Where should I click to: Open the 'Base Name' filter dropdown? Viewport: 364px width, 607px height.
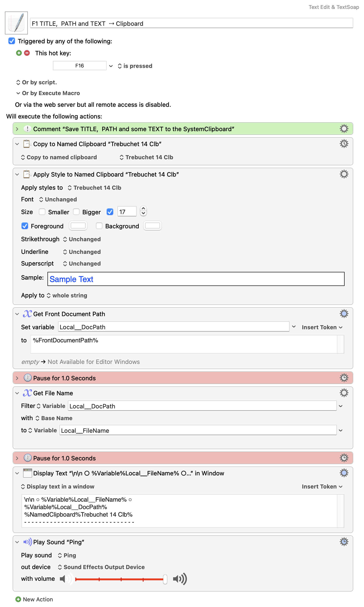click(54, 418)
